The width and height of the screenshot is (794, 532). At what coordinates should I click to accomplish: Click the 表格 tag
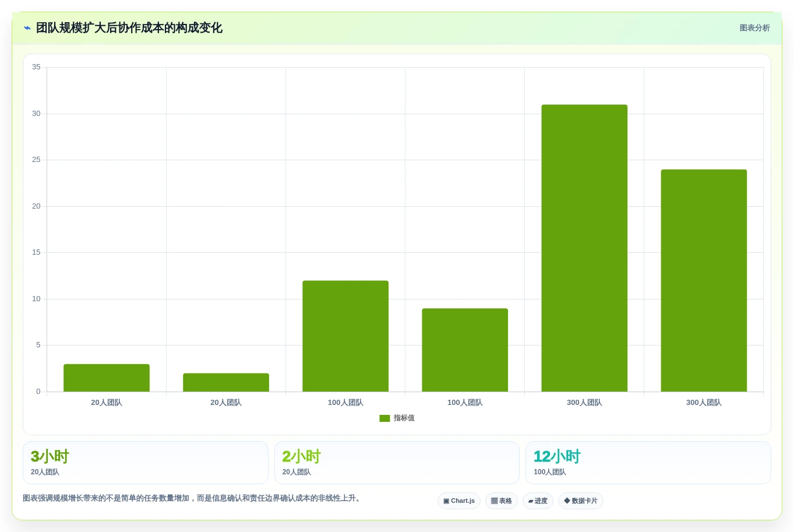pos(502,501)
